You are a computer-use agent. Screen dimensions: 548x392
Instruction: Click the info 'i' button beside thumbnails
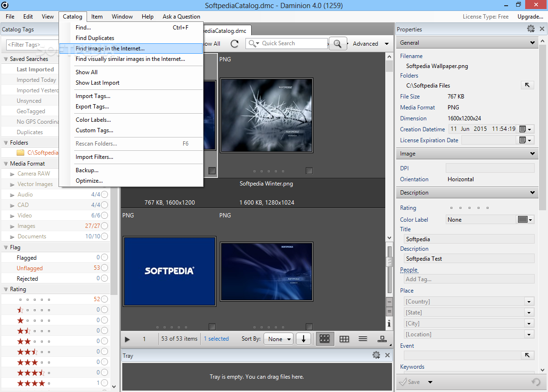click(389, 324)
